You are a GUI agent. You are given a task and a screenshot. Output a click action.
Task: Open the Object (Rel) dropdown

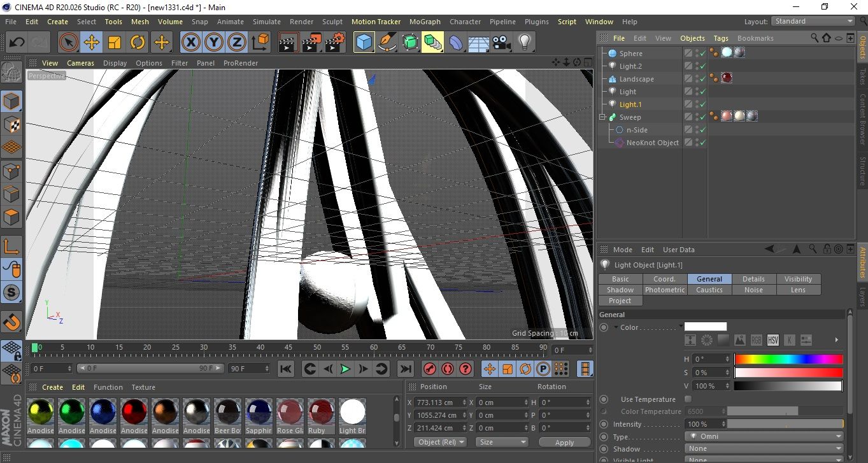(x=439, y=442)
